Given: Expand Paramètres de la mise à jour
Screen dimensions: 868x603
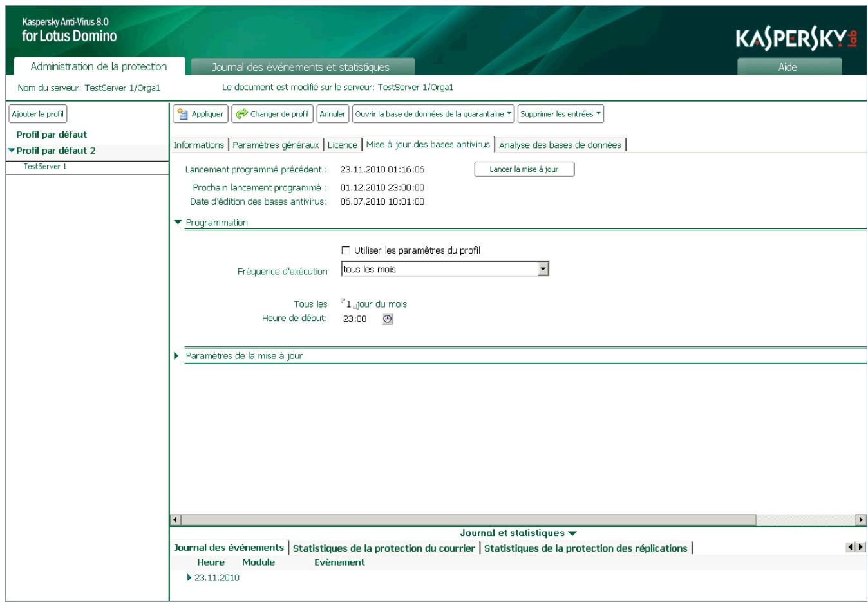Looking at the screenshot, I should 177,356.
